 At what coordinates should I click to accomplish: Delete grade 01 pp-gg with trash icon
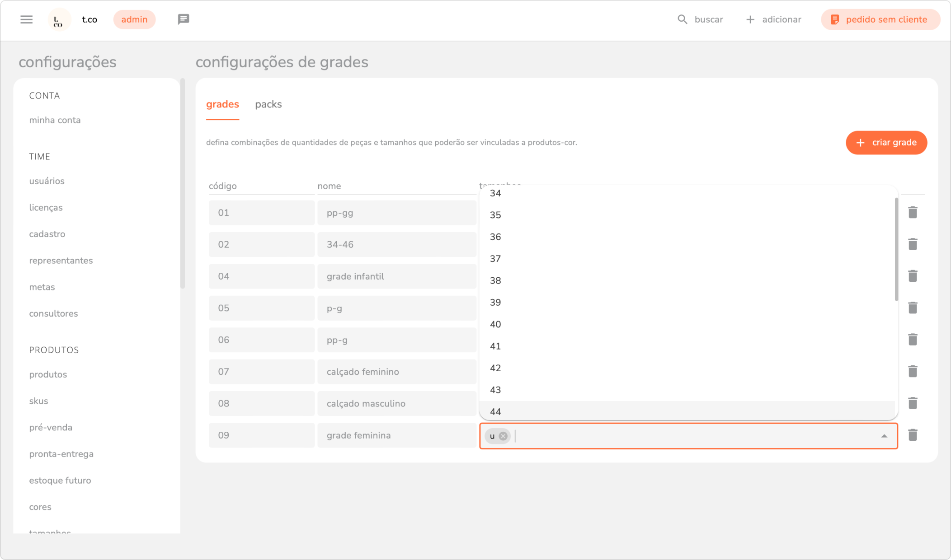tap(913, 213)
